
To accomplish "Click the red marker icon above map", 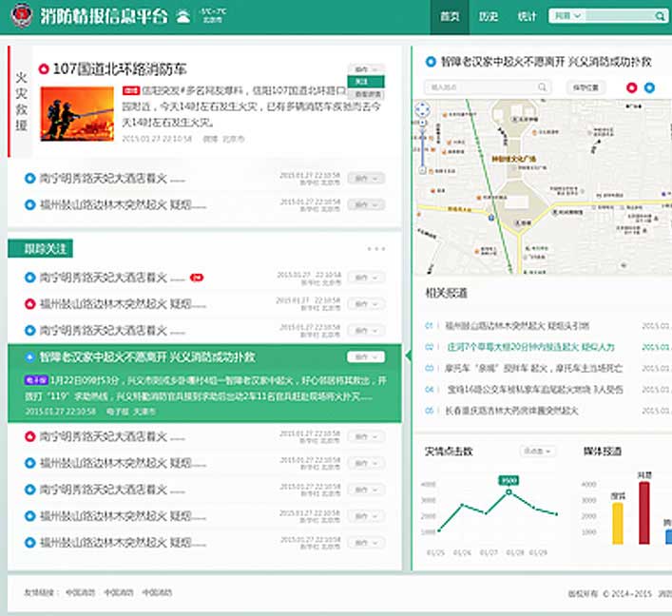I will point(633,87).
